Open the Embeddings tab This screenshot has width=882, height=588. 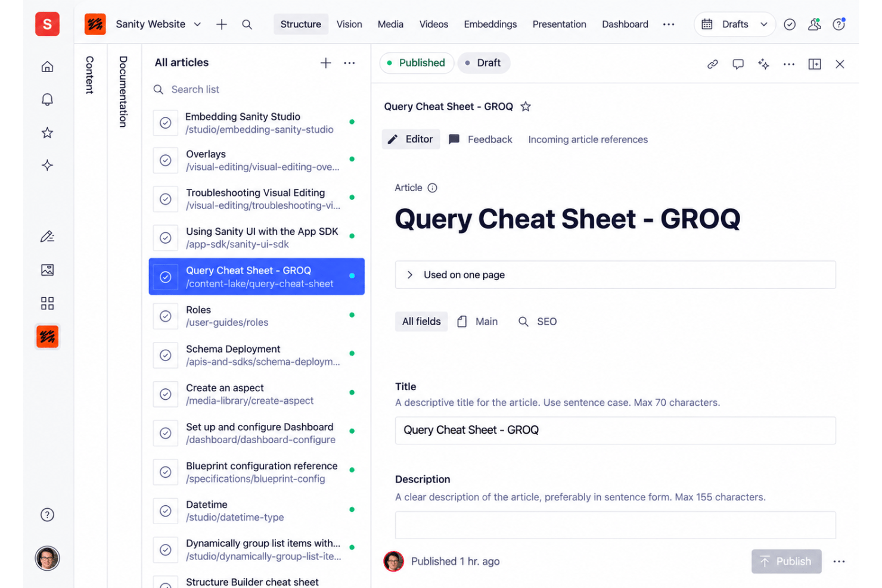(x=490, y=24)
